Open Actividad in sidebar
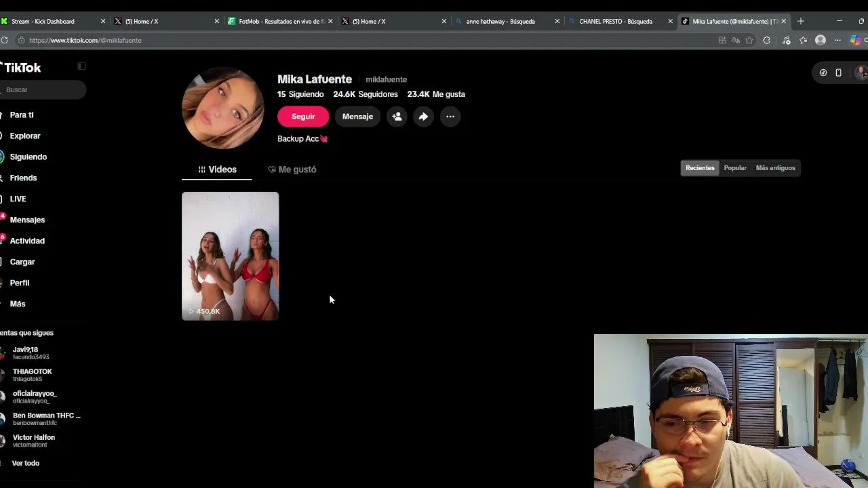 27,241
